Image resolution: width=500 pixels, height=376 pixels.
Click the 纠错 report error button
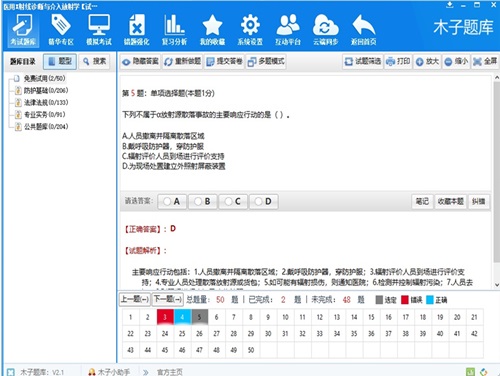pos(479,201)
